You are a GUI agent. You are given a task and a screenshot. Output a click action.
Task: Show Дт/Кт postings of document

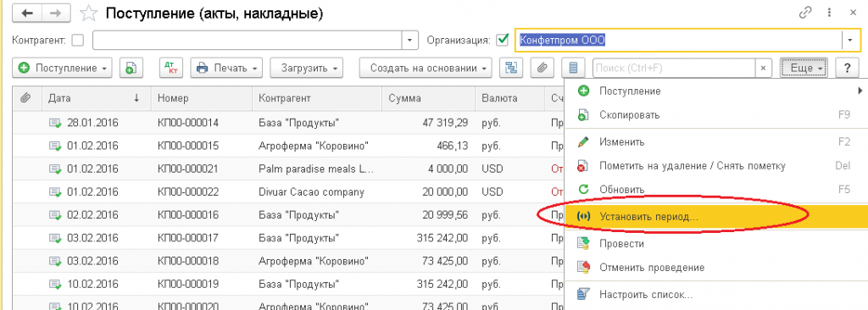coord(171,68)
